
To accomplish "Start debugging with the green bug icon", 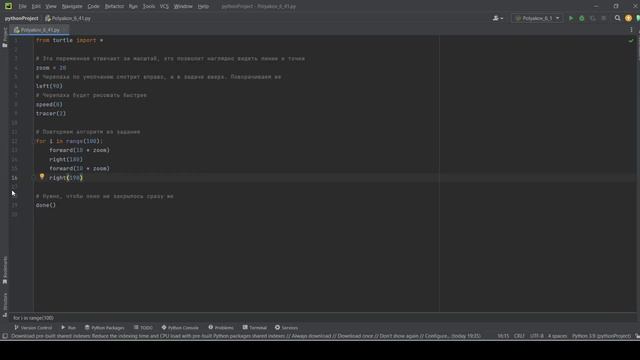I will (x=582, y=18).
